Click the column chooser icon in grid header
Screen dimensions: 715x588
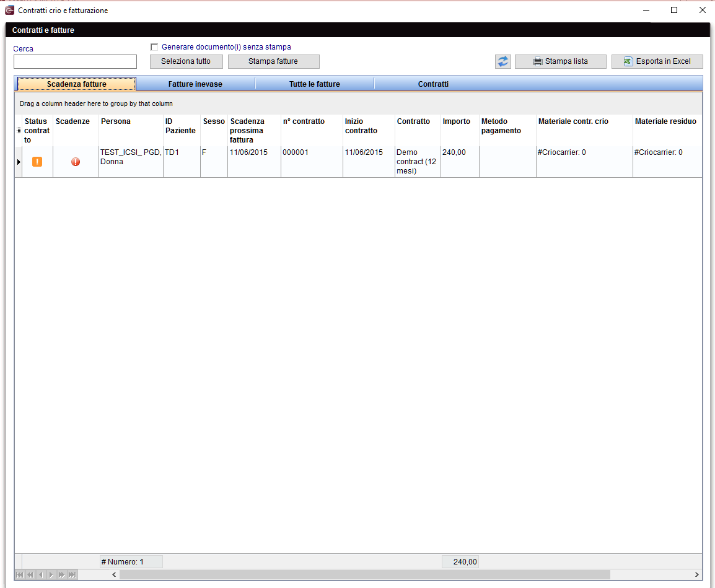[x=19, y=131]
